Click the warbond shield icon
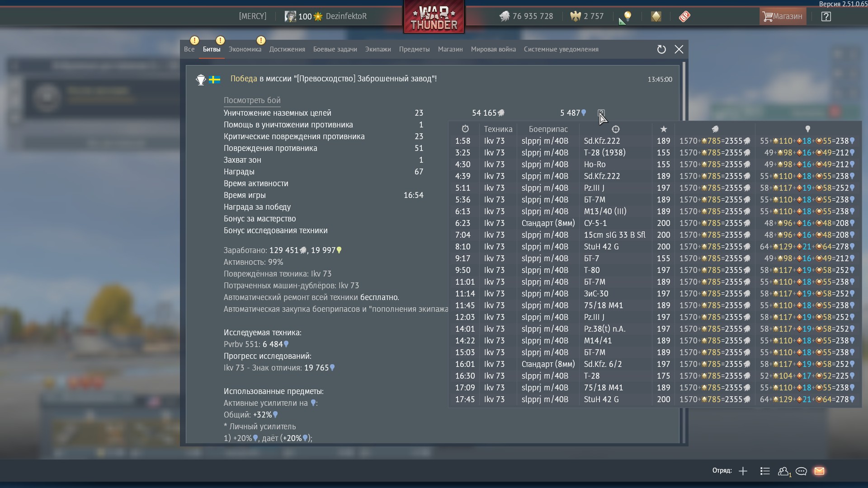 click(x=656, y=17)
